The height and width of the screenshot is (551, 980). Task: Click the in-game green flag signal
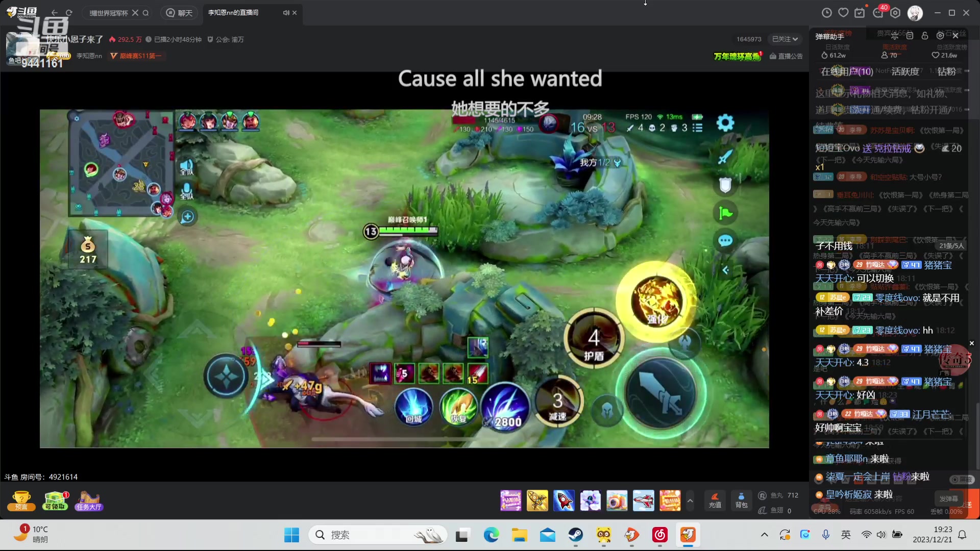tap(725, 213)
